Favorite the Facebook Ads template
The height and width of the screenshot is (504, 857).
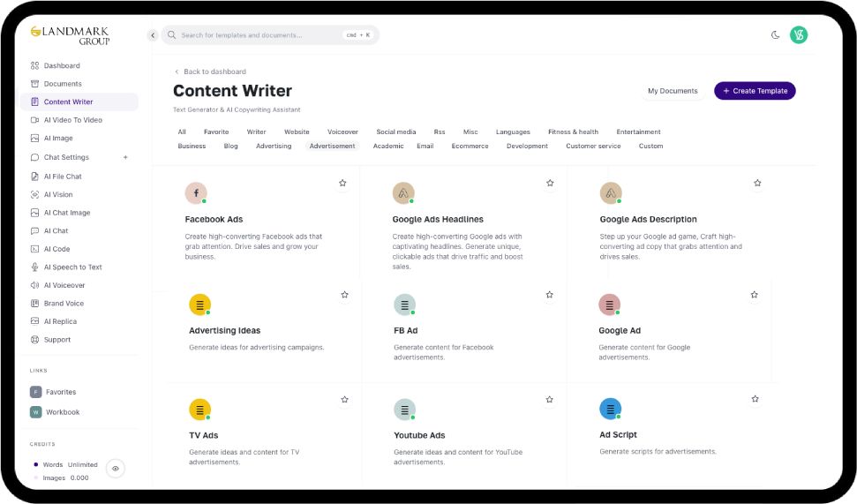(x=342, y=183)
